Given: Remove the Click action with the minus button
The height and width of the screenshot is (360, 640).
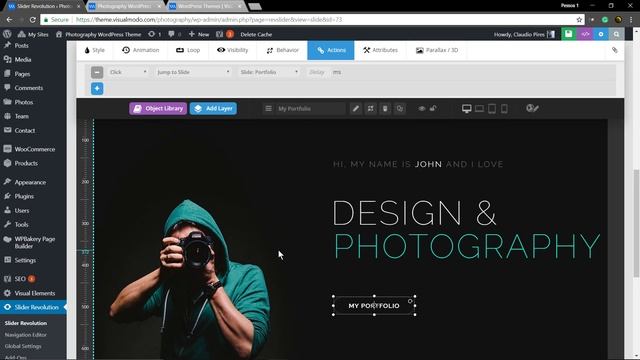Looking at the screenshot, I should pyautogui.click(x=97, y=72).
